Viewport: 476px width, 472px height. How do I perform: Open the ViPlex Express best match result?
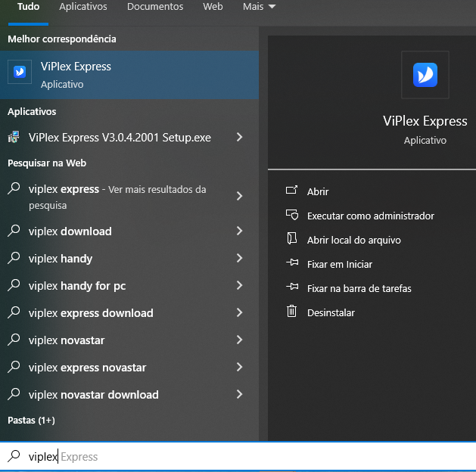(129, 75)
